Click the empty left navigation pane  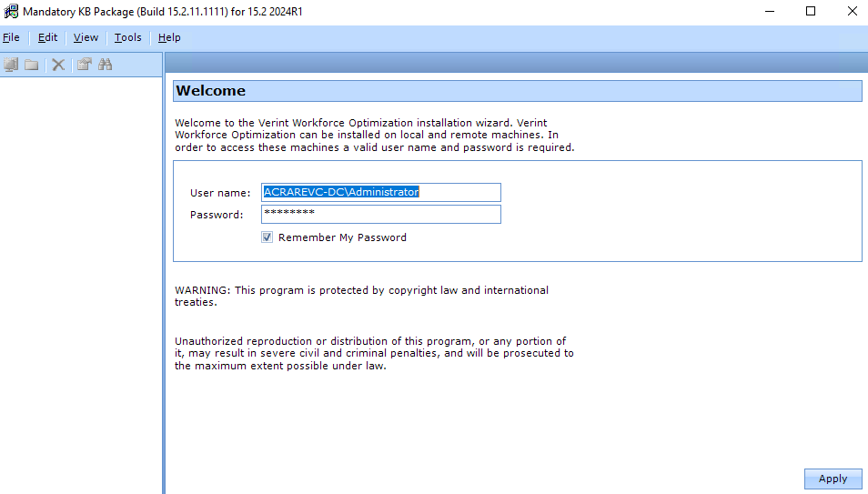(81, 273)
